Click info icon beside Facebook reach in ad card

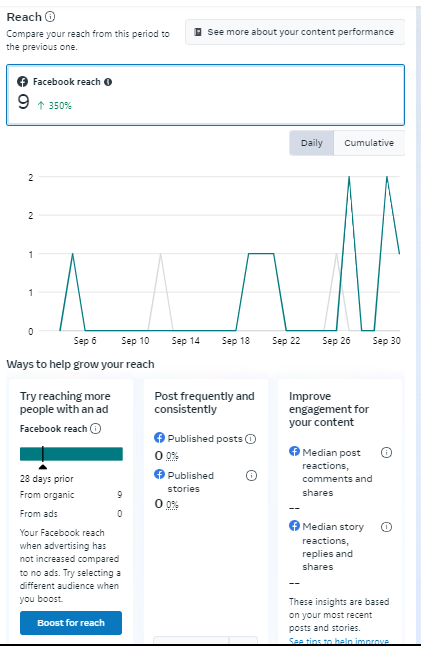pyautogui.click(x=96, y=429)
